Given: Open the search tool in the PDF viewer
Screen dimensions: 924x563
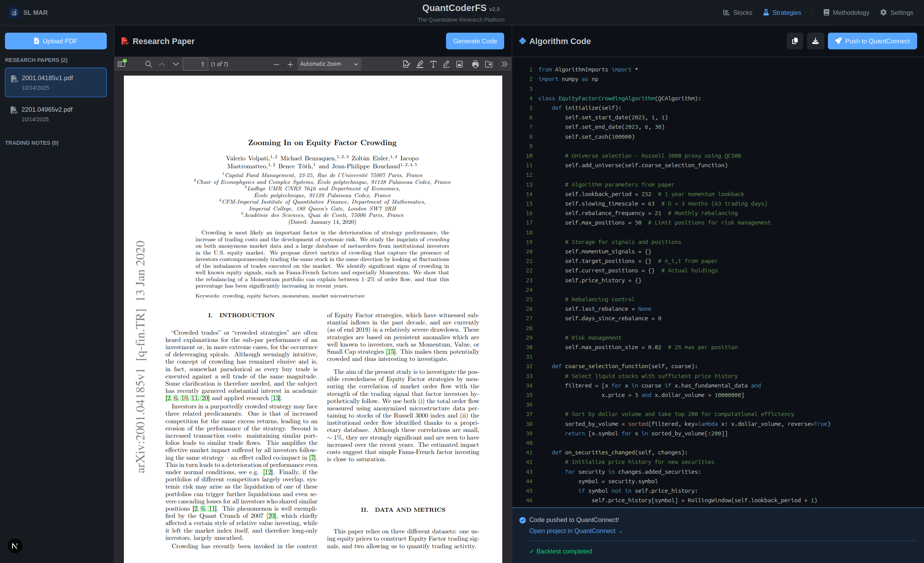Looking at the screenshot, I should (x=148, y=64).
